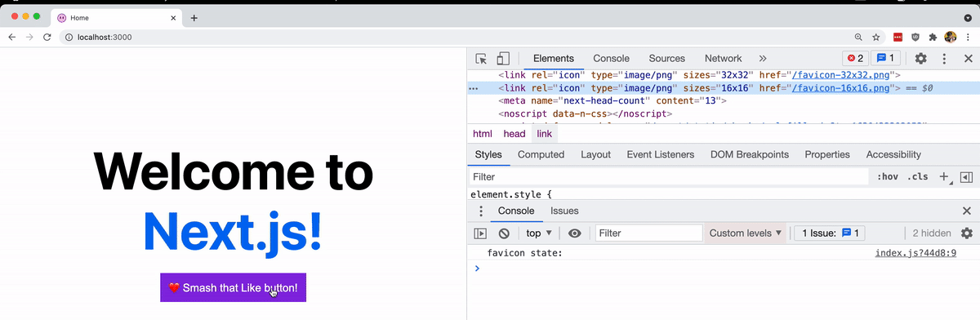Select the drawer Issues tab

point(564,211)
